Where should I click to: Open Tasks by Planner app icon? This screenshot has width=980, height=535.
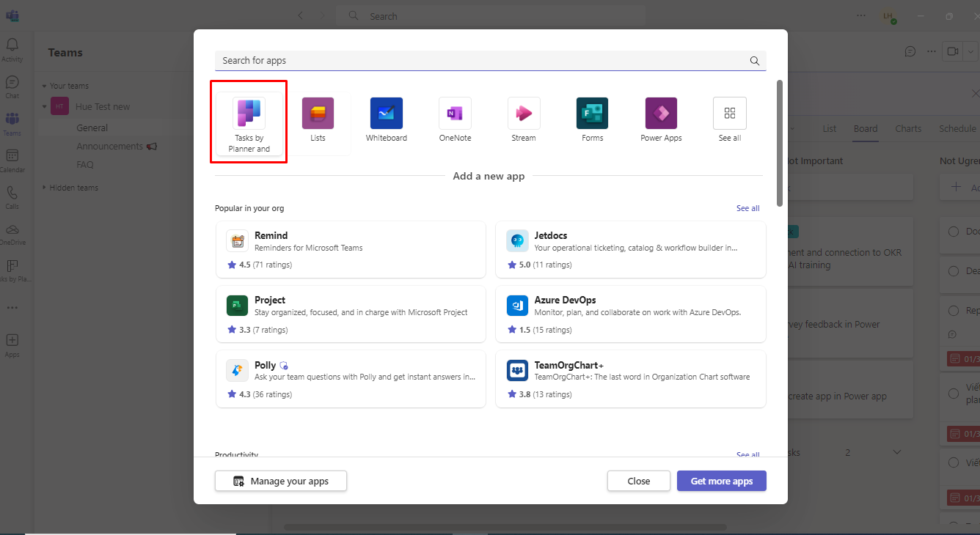click(249, 114)
